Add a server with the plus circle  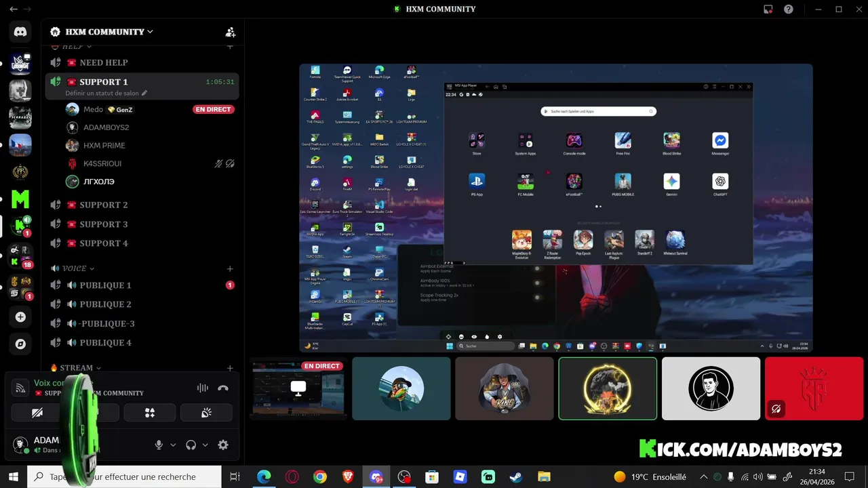pyautogui.click(x=20, y=317)
